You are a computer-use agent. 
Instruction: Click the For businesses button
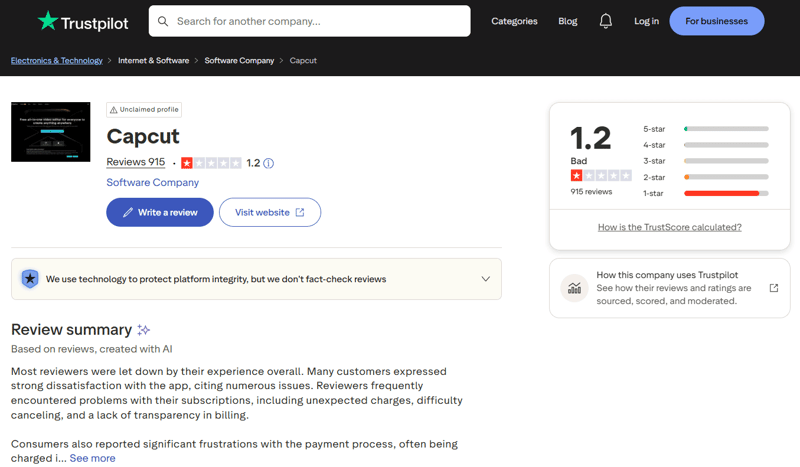[x=717, y=21]
